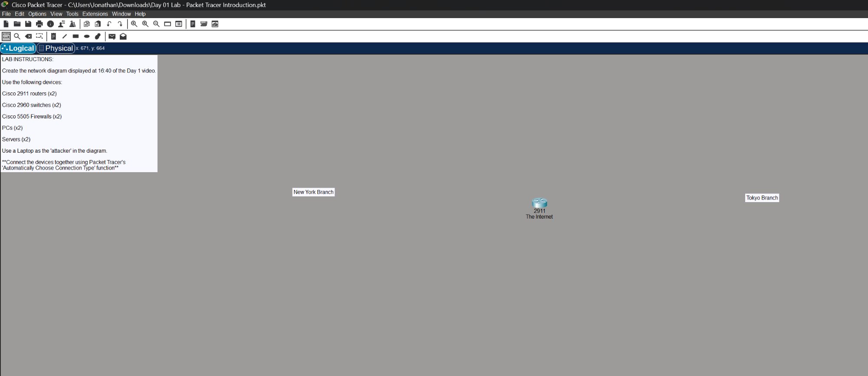The width and height of the screenshot is (868, 376).
Task: Click the 'Automatically Choose Connection Type' instruction
Action: (x=64, y=165)
